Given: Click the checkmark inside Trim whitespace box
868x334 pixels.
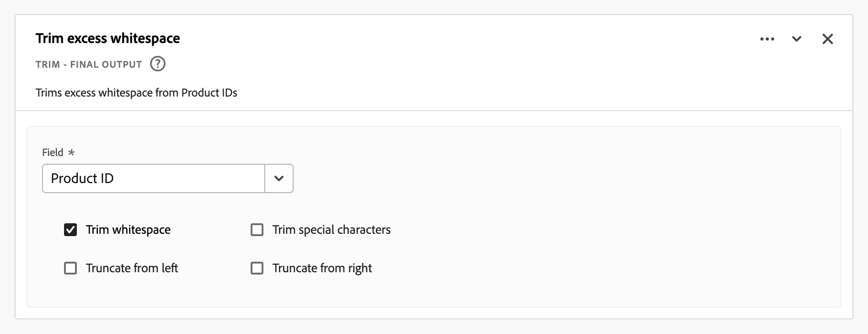Looking at the screenshot, I should point(70,230).
